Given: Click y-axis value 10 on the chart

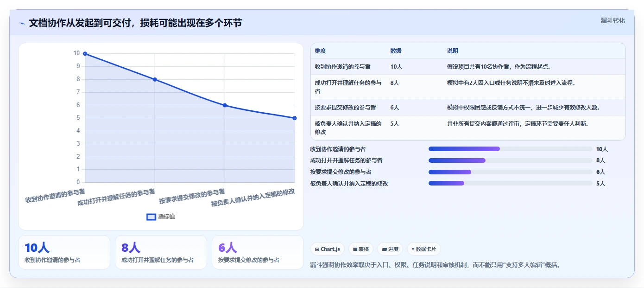Looking at the screenshot, I should 76,53.
